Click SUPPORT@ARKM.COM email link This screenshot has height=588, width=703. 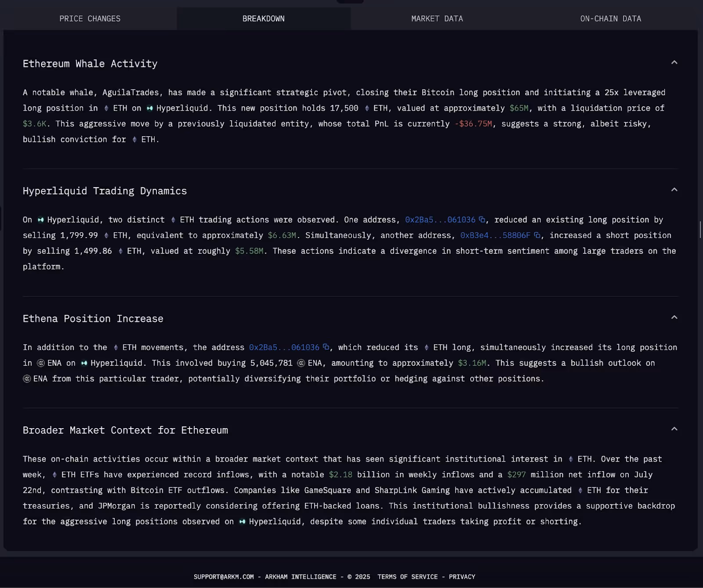point(224,577)
